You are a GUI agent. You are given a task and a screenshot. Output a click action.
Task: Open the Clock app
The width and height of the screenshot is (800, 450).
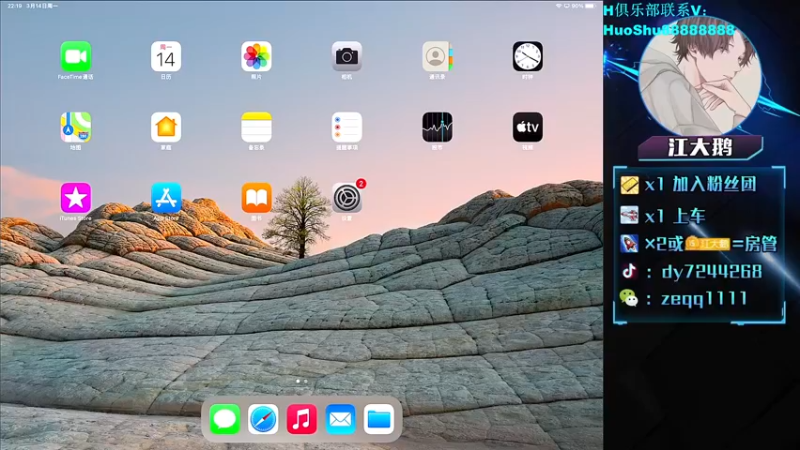528,56
